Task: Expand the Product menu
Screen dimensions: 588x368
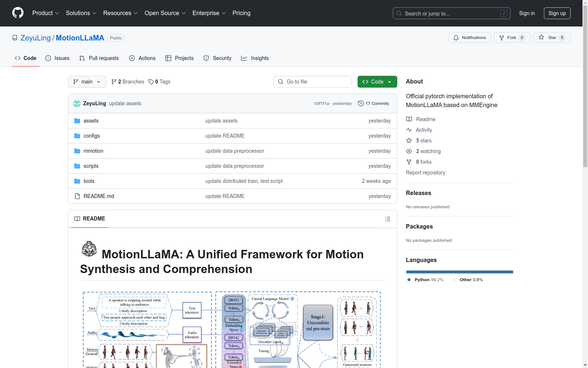Action: point(46,13)
